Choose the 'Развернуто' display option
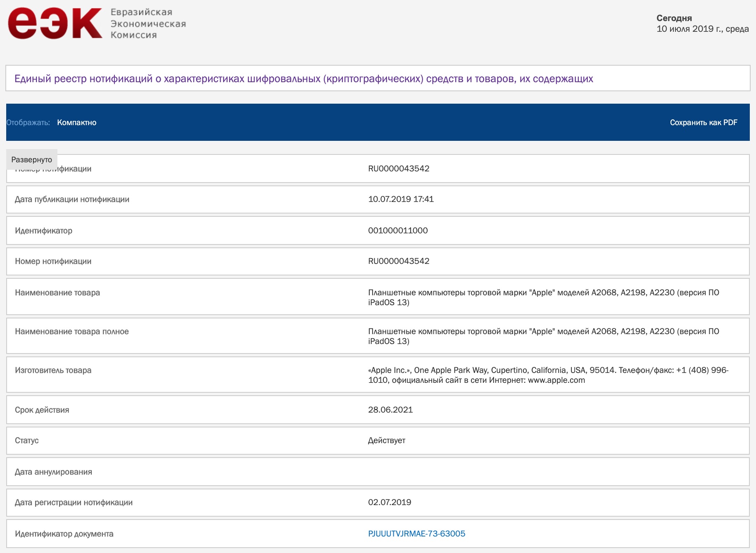Image resolution: width=756 pixels, height=553 pixels. pyautogui.click(x=32, y=159)
